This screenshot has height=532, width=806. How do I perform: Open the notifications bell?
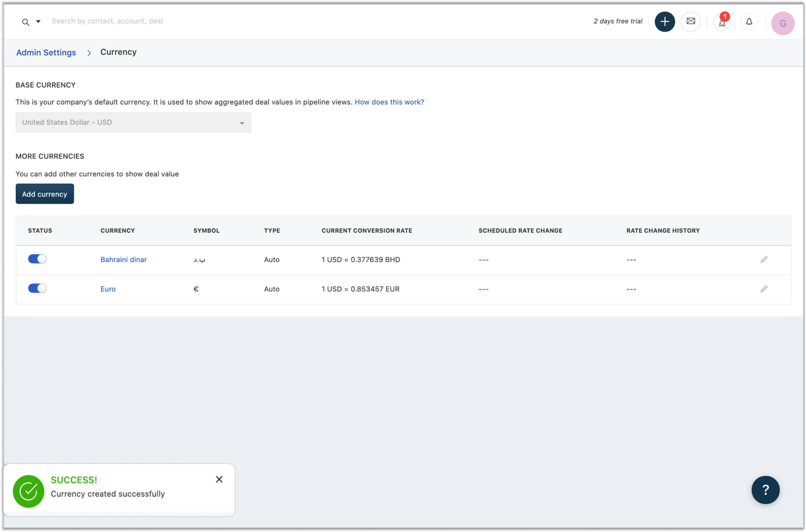click(749, 22)
